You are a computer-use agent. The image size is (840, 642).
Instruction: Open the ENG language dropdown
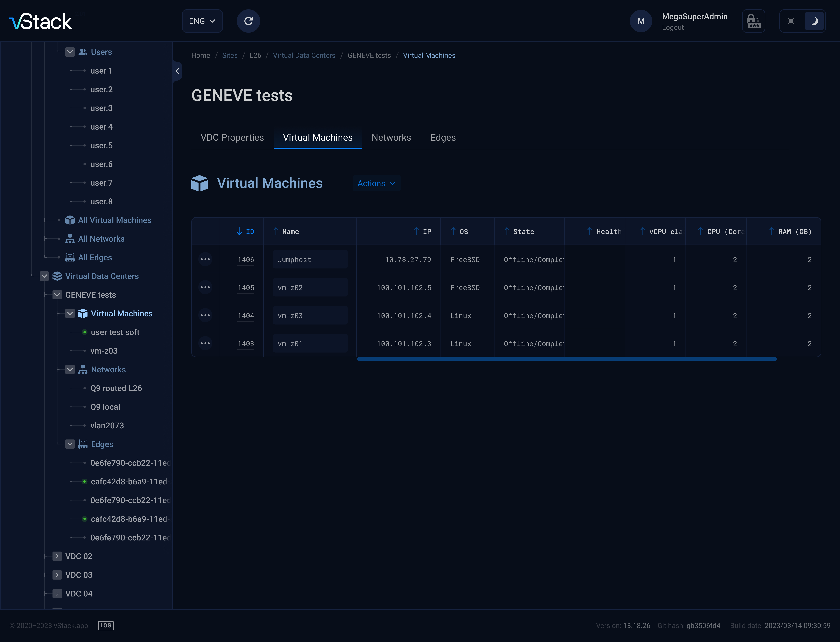(x=202, y=21)
